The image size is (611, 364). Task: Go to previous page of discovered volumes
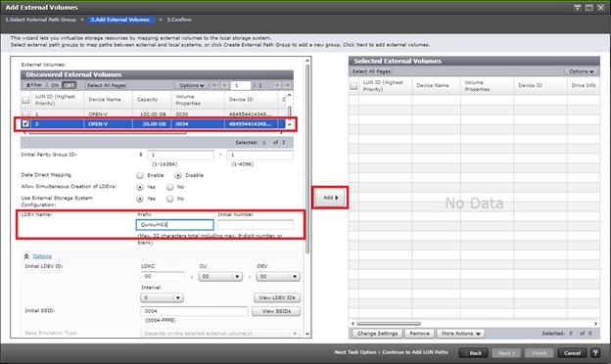click(225, 85)
